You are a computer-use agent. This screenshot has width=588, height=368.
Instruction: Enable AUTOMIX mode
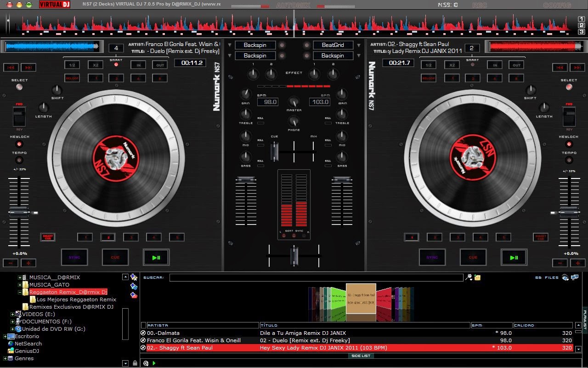click(x=293, y=6)
